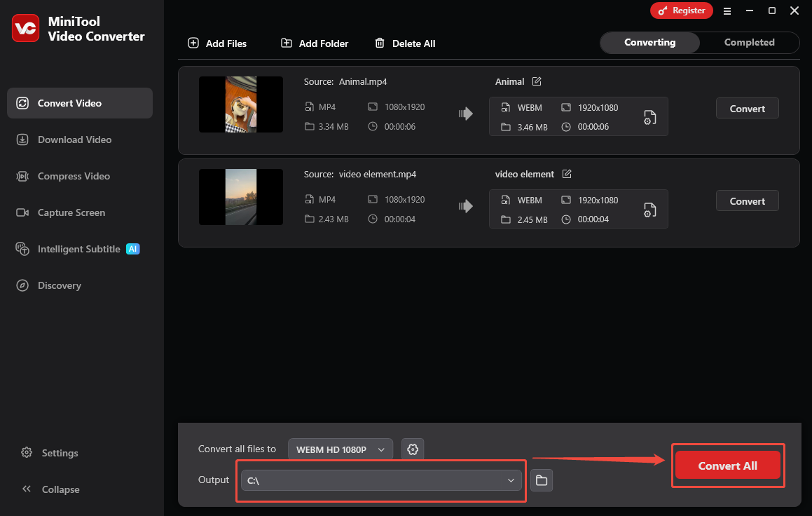Open the Capture Screen feature
Image resolution: width=812 pixels, height=516 pixels.
point(70,212)
